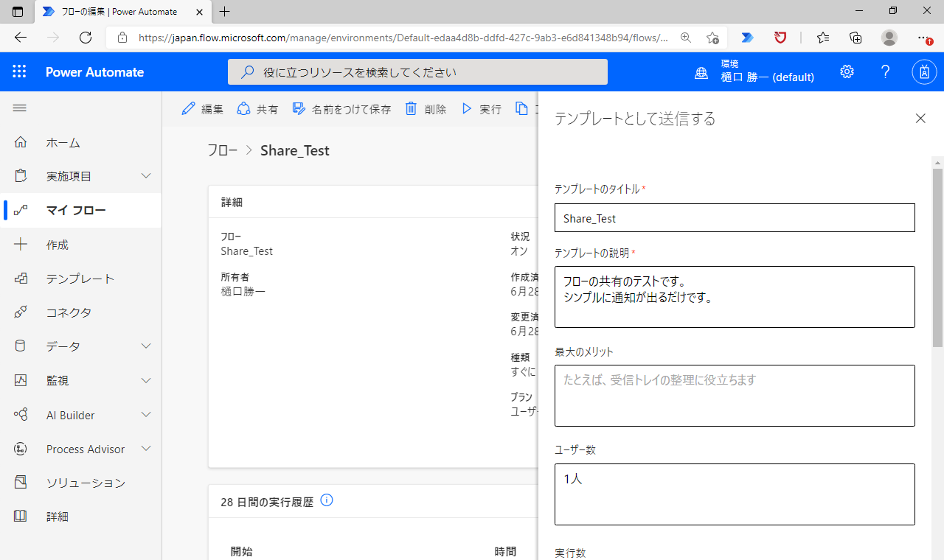The height and width of the screenshot is (560, 944).
Task: Click the 樋口勝一 owner name
Action: 243,291
